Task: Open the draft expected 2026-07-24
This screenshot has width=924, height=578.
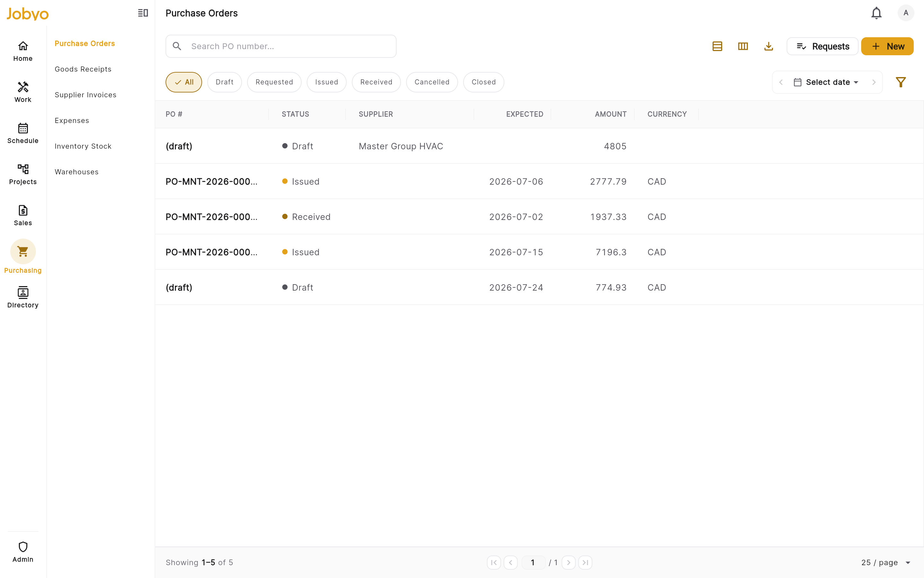Action: pos(539,287)
